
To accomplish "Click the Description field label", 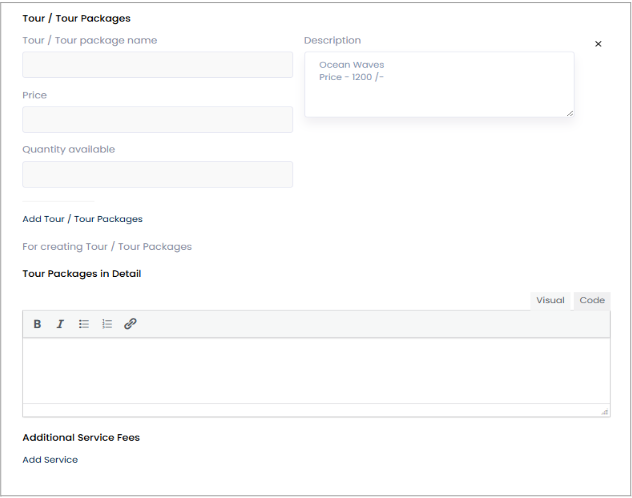I will (332, 41).
